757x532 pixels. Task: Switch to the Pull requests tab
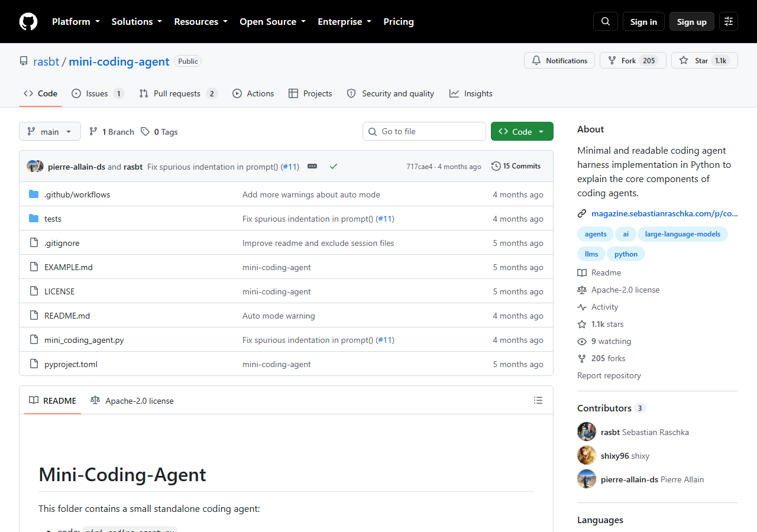point(179,93)
